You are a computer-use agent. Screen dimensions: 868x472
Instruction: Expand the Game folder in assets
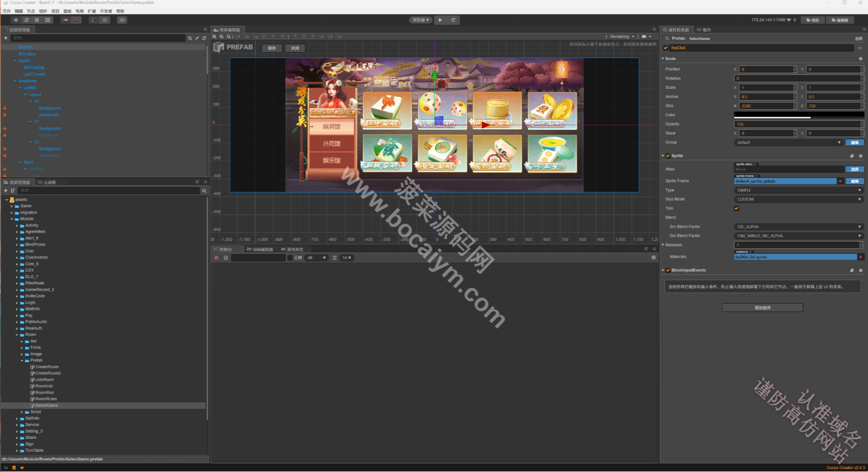(12, 206)
